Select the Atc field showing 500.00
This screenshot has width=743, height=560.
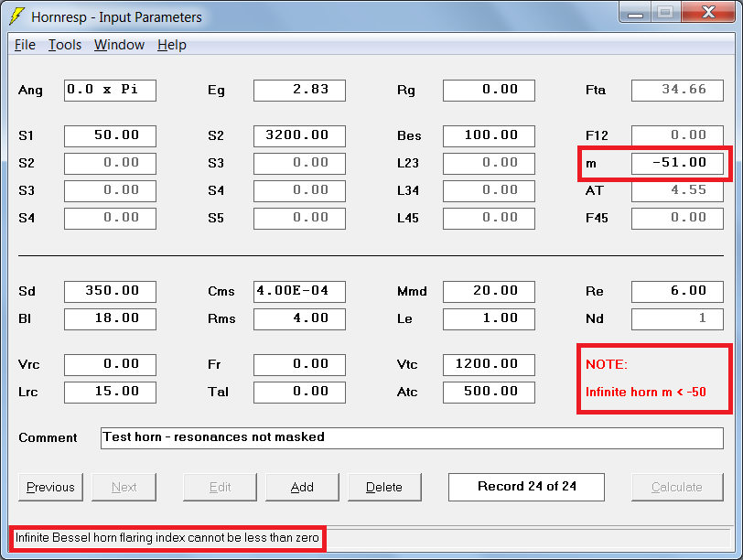(x=489, y=393)
